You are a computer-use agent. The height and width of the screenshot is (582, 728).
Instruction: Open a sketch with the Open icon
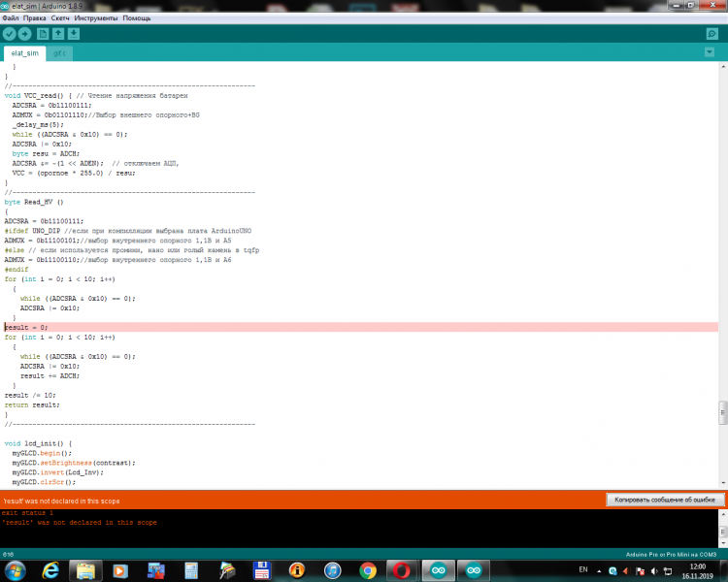[x=58, y=34]
